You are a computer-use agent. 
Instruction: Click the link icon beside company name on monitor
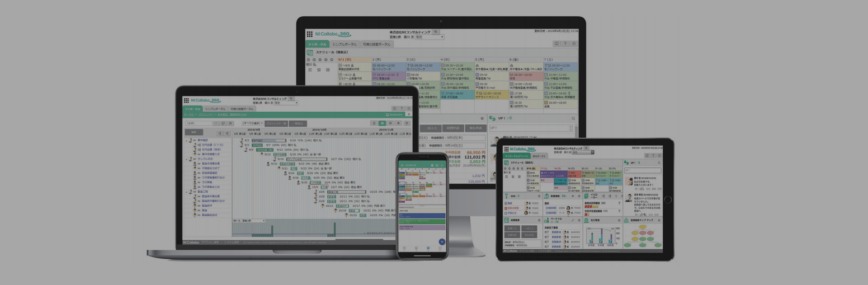436,32
